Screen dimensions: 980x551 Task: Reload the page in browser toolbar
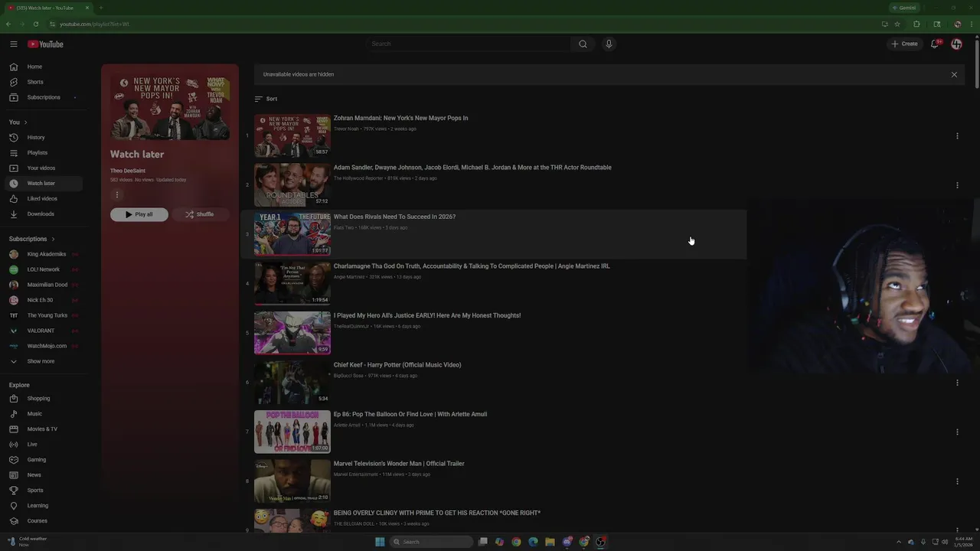36,24
